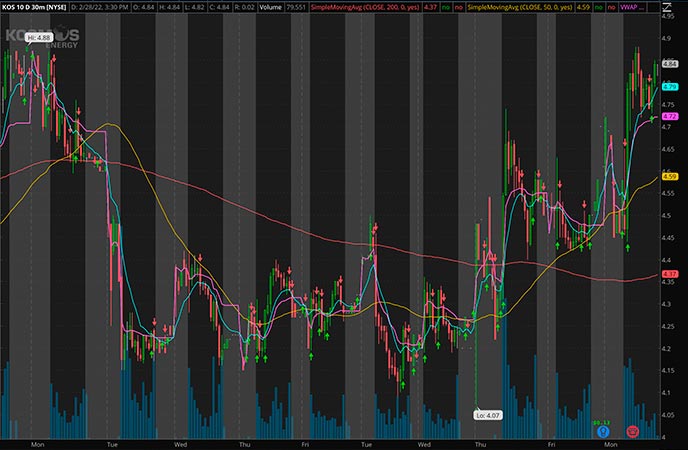This screenshot has width=688, height=450.
Task: Click the KOS 10 D 30m [NYSE] chart title
Action: click(x=34, y=7)
